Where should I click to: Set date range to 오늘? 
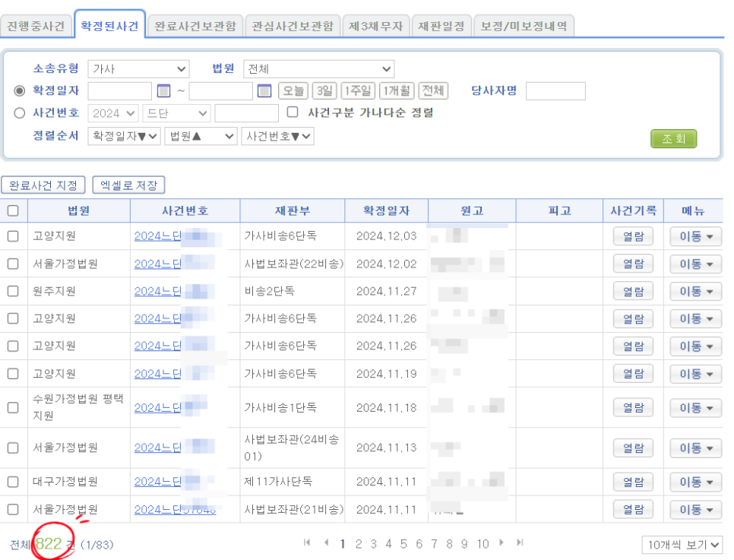tap(293, 90)
